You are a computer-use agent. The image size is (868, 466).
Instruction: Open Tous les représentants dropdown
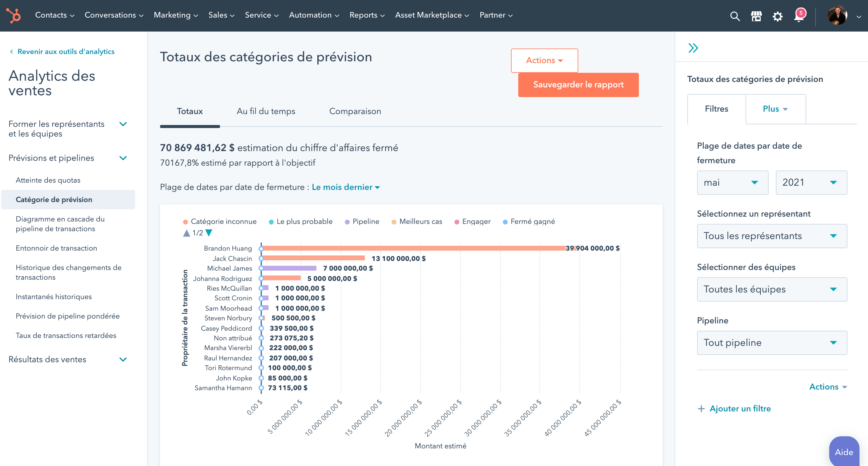point(772,236)
